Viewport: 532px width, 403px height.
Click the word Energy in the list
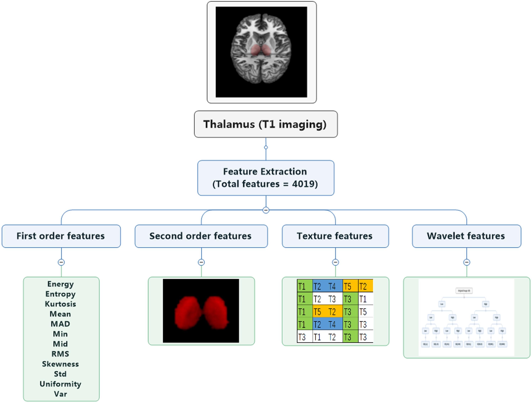coord(60,284)
